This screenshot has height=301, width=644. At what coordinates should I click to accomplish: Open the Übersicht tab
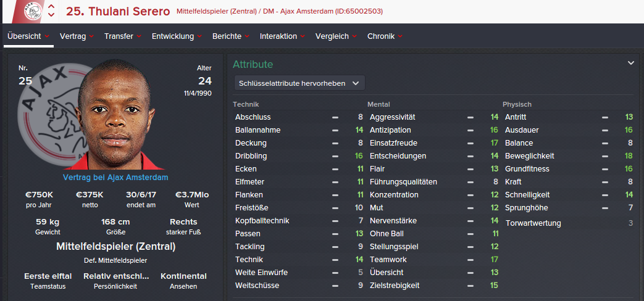(x=24, y=36)
